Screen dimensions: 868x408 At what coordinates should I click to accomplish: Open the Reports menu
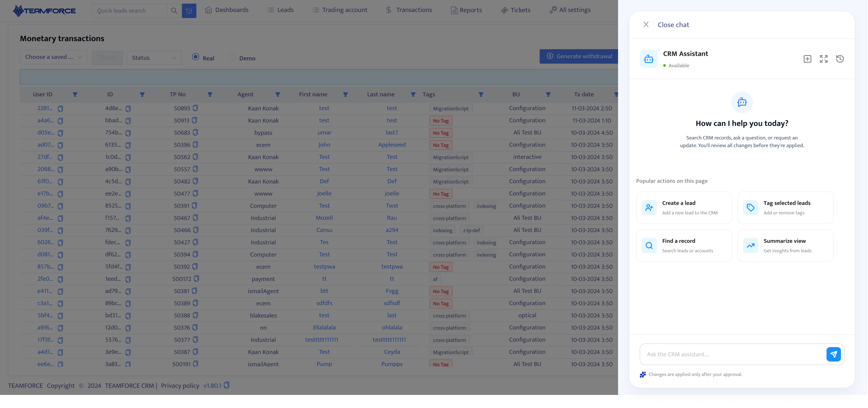tap(466, 10)
